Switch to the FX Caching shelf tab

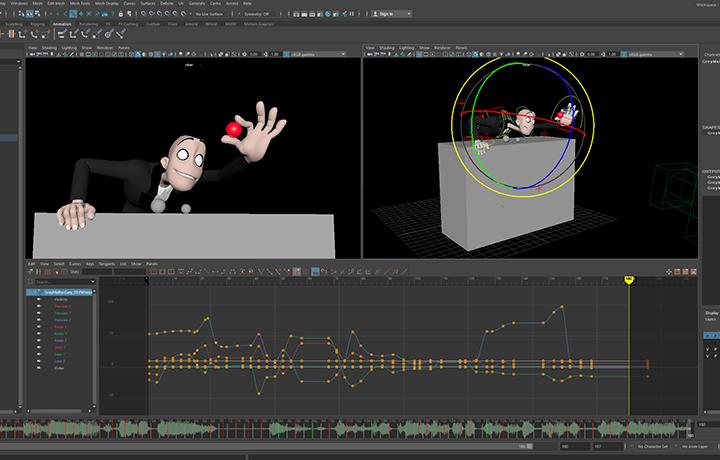coord(128,24)
